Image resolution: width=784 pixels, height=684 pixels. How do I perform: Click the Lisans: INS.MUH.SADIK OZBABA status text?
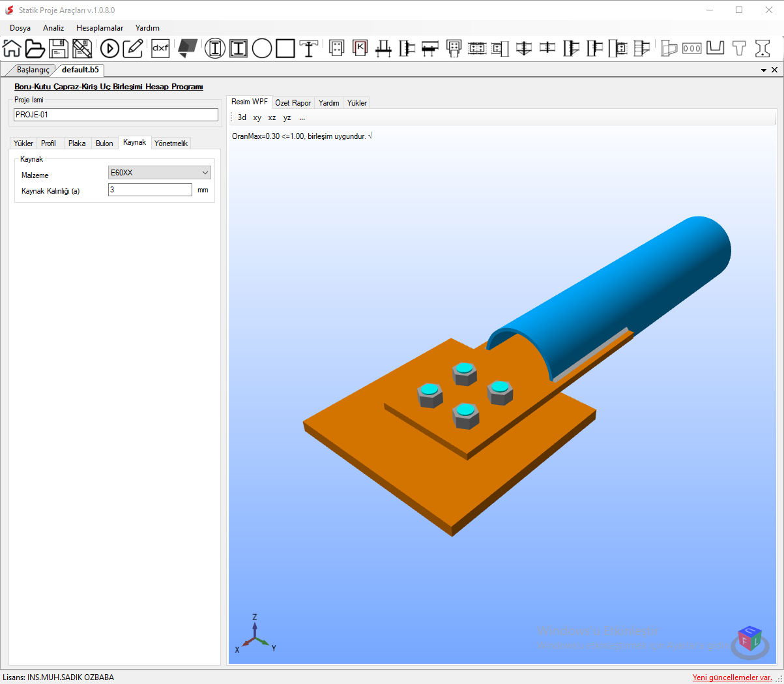(58, 677)
